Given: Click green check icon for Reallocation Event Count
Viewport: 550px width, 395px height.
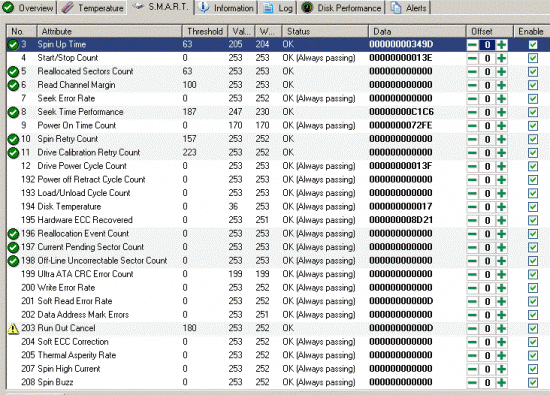Looking at the screenshot, I should pos(13,234).
